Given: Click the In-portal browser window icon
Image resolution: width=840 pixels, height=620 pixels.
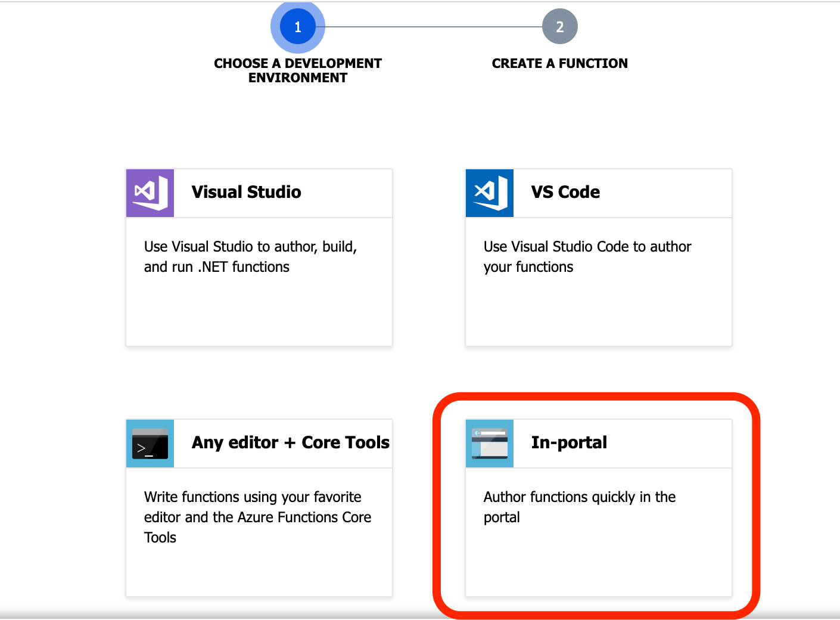Looking at the screenshot, I should click(490, 444).
